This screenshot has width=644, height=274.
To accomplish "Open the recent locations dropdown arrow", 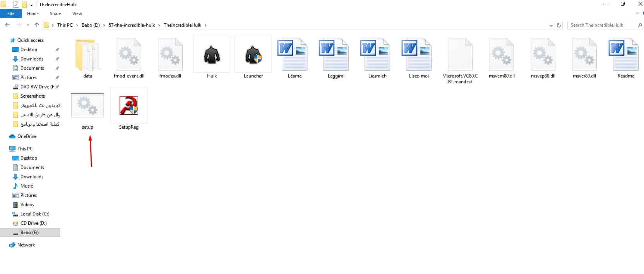I will (x=28, y=25).
